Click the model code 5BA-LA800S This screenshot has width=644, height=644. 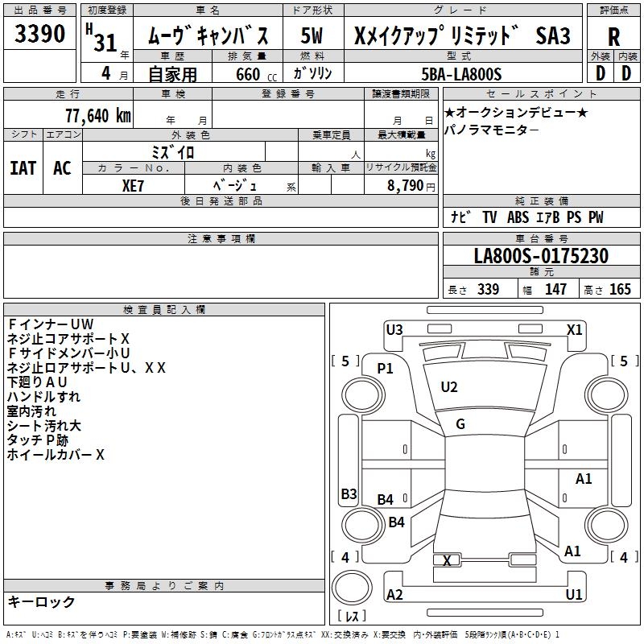click(x=461, y=74)
